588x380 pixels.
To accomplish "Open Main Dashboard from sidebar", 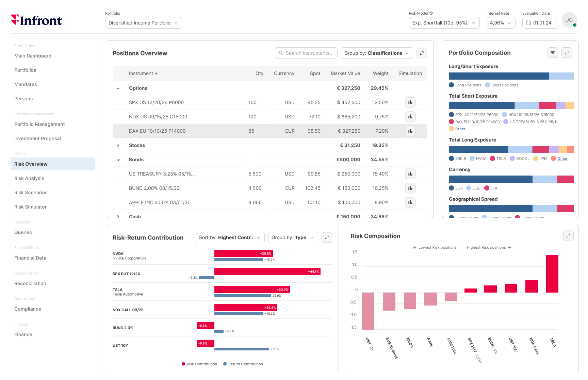I will tap(33, 56).
